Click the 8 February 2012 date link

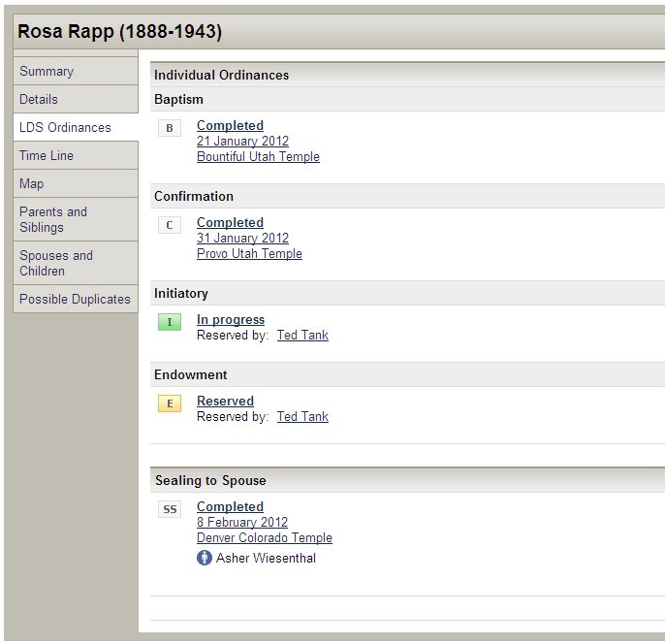pos(242,522)
